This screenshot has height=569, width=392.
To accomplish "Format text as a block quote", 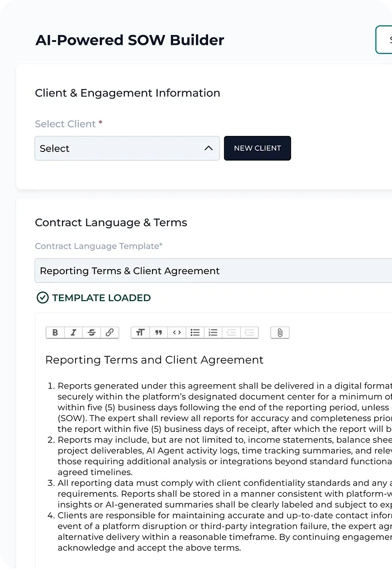I will click(159, 333).
